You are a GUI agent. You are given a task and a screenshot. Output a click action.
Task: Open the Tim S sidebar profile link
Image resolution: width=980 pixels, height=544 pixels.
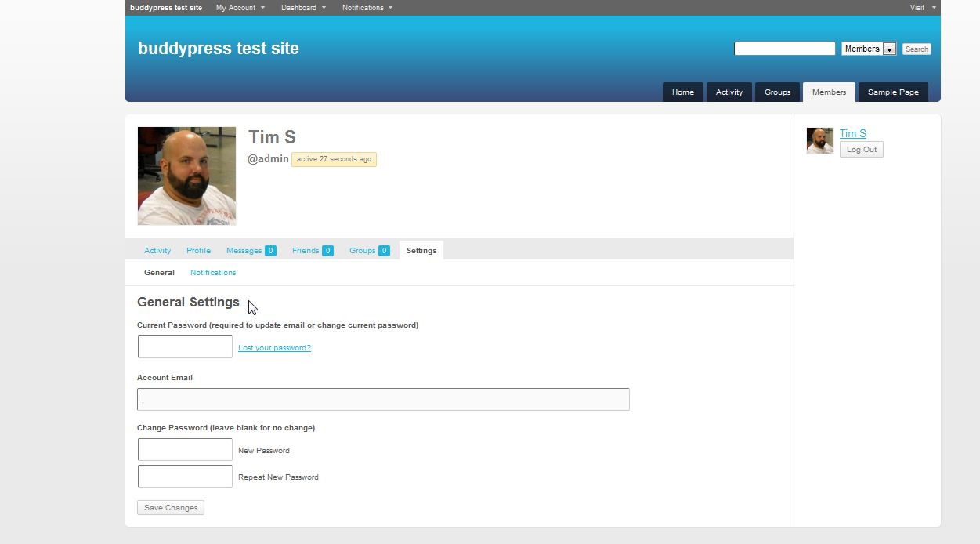pyautogui.click(x=853, y=133)
